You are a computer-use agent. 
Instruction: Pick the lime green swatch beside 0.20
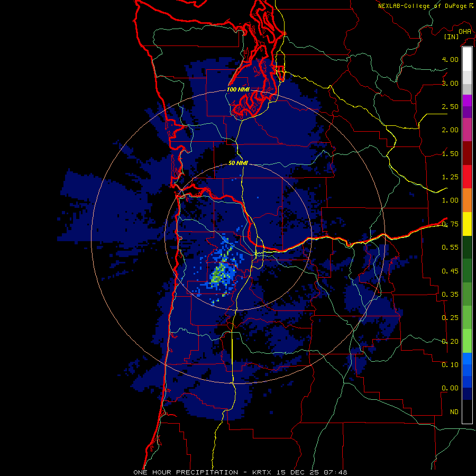click(x=467, y=341)
